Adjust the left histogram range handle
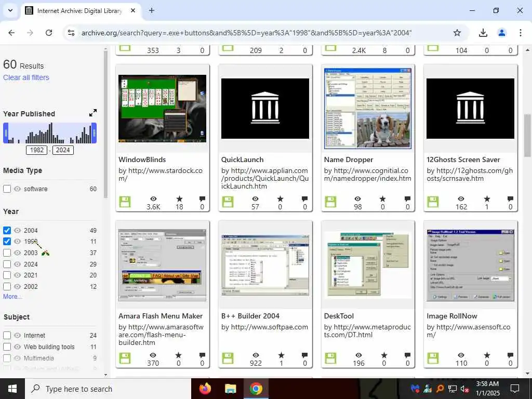 [x=5, y=133]
